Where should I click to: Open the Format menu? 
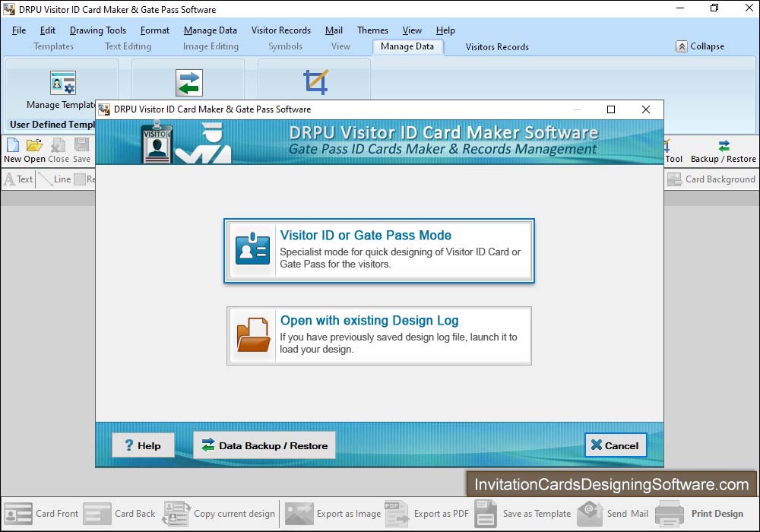(155, 30)
